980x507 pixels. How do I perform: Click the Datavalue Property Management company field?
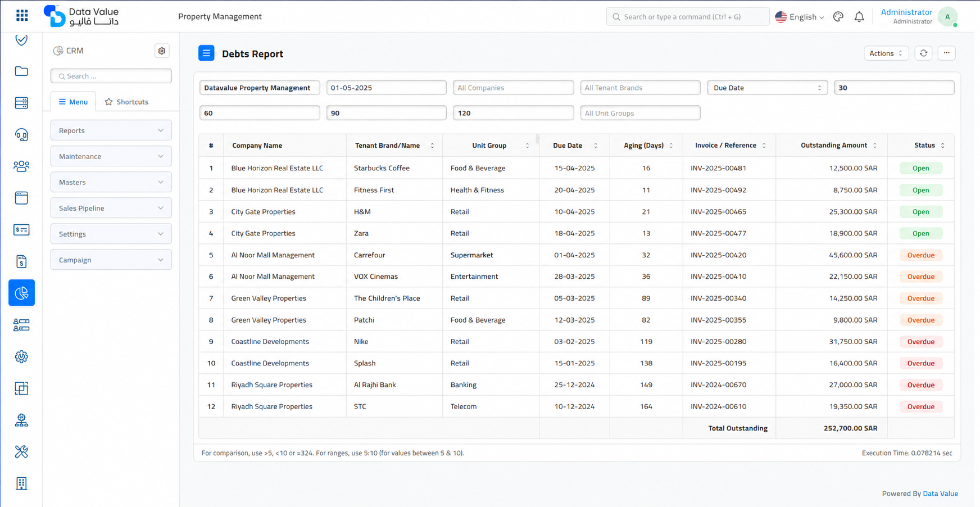(x=260, y=88)
